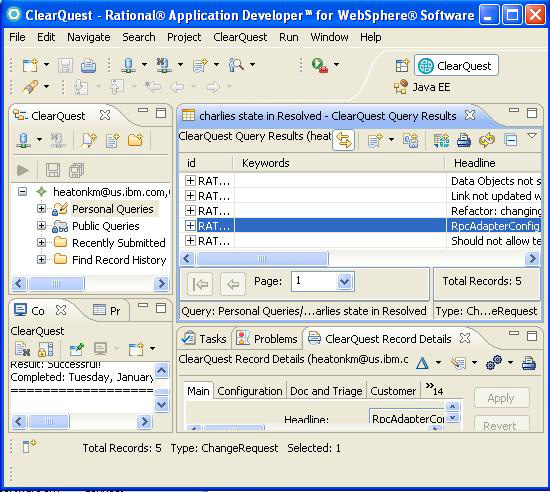Click the Print icon in main toolbar
This screenshot has height=492, width=550.
click(x=88, y=66)
